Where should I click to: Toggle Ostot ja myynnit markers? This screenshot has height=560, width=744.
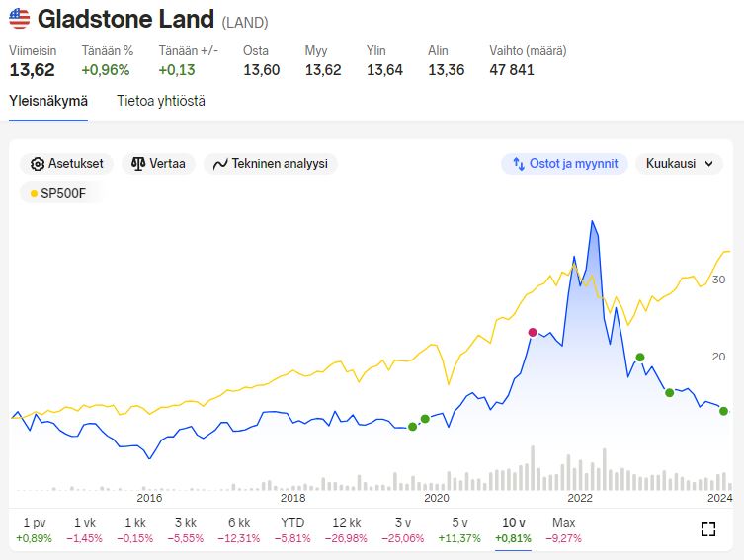point(564,164)
